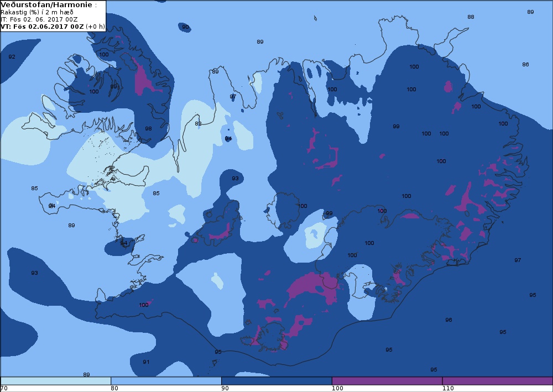Click the '96' humidity value on the map

[x=448, y=320]
